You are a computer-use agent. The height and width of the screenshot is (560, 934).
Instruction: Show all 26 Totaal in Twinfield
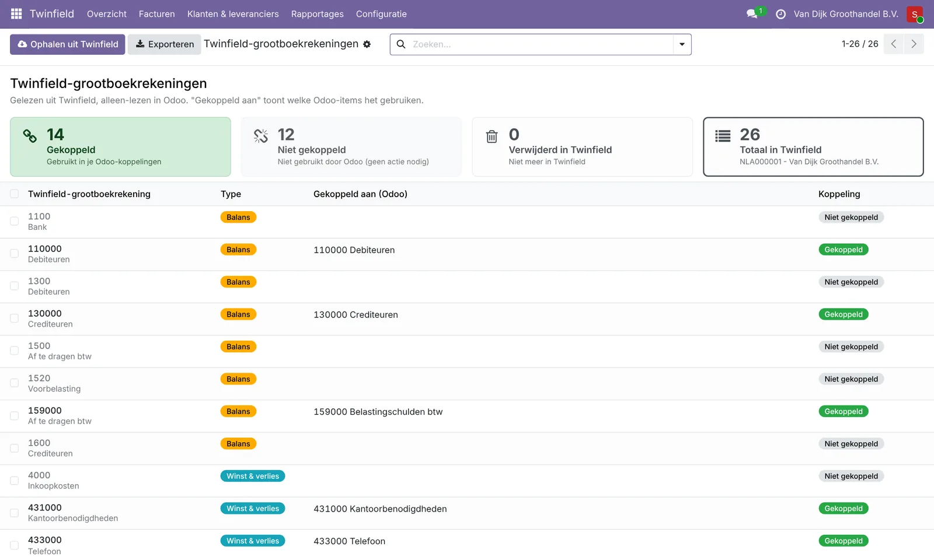(813, 147)
